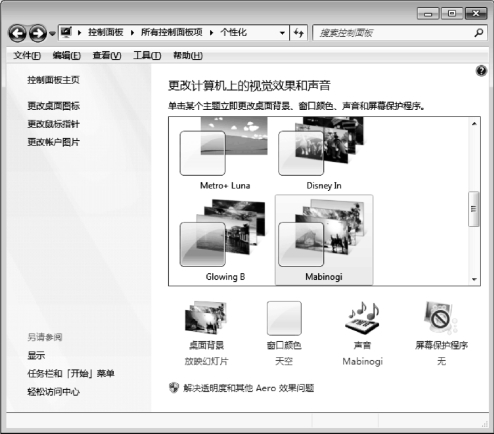The image size is (494, 434).
Task: Open the 编辑(E) menu
Action: click(x=67, y=55)
